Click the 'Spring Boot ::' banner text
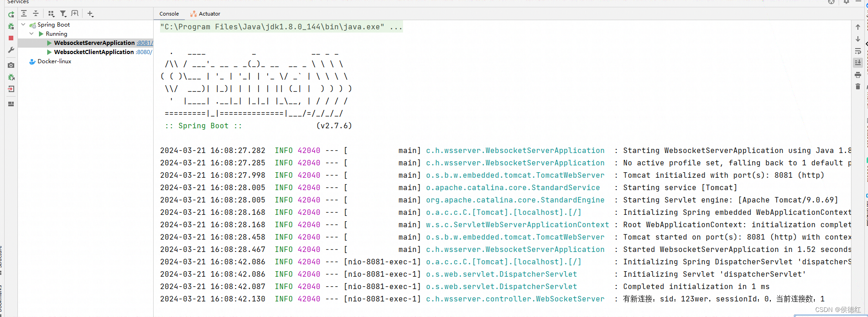868x317 pixels. pyautogui.click(x=203, y=126)
